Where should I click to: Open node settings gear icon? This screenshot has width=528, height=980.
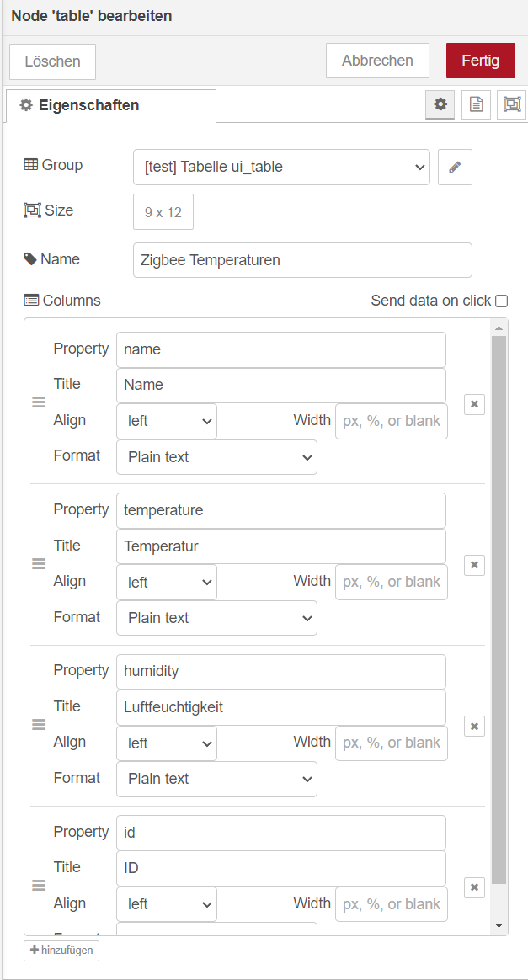pyautogui.click(x=440, y=104)
